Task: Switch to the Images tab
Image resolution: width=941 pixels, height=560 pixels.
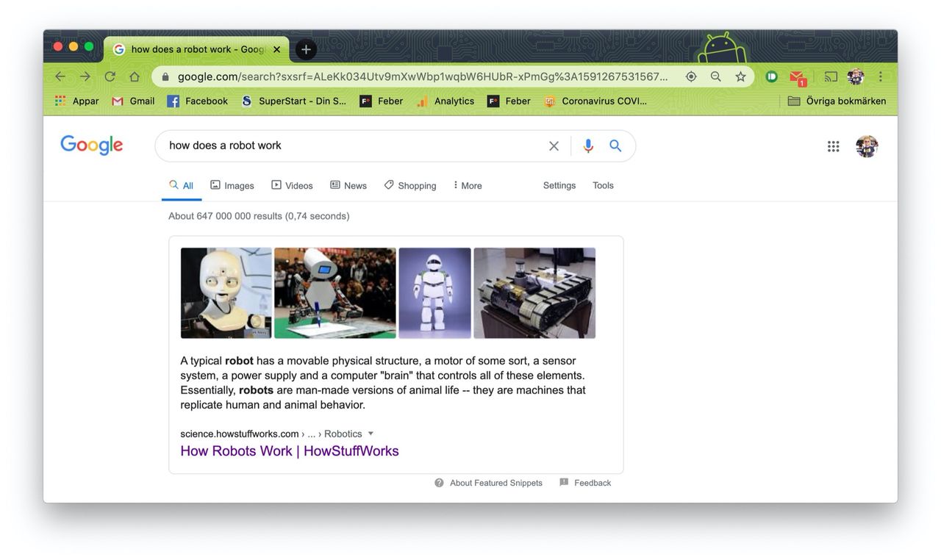Action: coord(232,185)
